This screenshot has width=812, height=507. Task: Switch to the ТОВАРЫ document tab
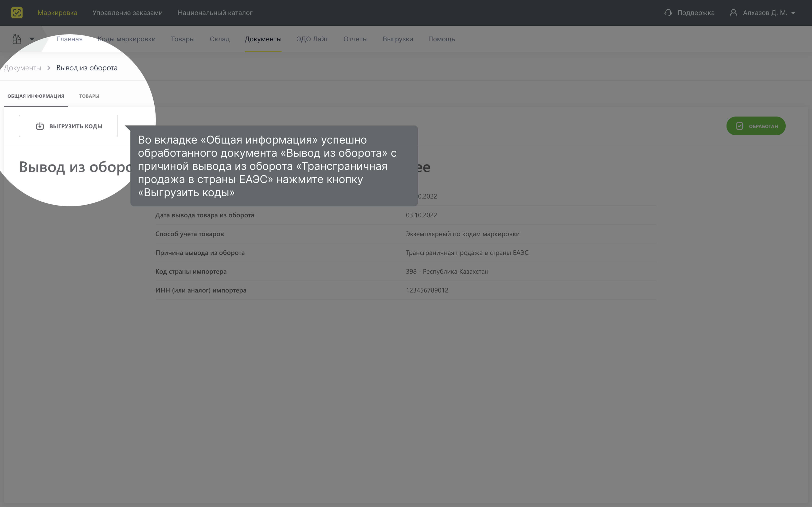89,96
